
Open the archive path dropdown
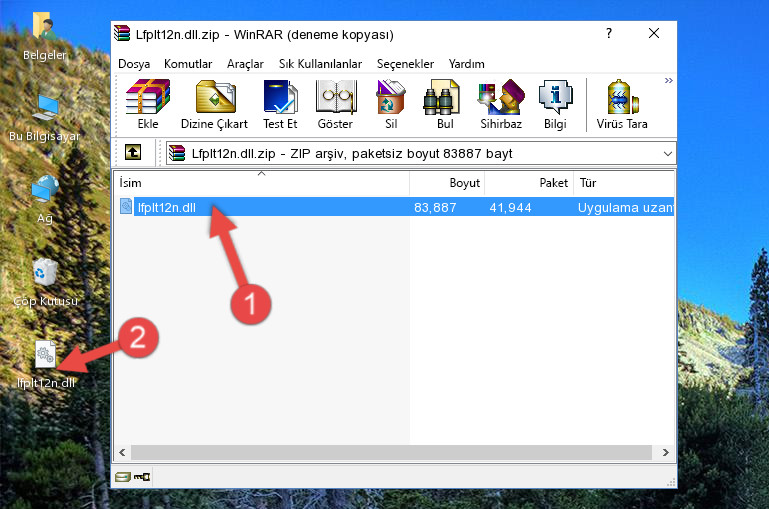pos(667,153)
